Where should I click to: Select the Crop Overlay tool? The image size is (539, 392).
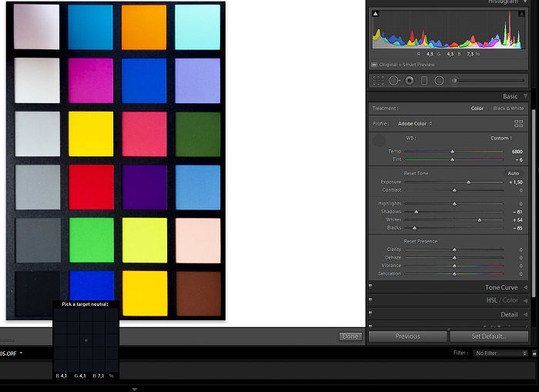click(378, 80)
